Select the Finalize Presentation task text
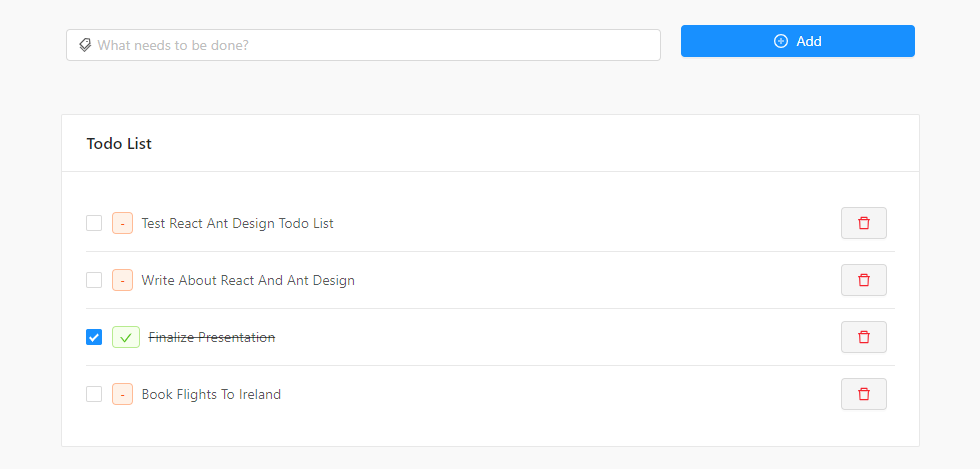 212,337
